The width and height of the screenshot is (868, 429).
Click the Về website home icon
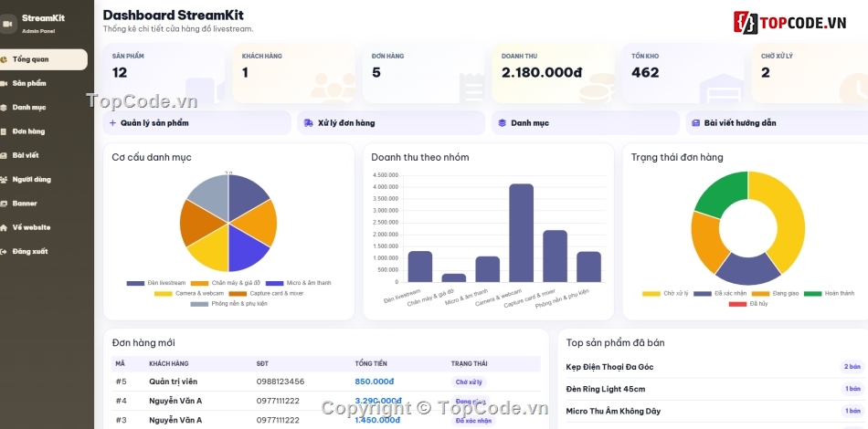4,227
